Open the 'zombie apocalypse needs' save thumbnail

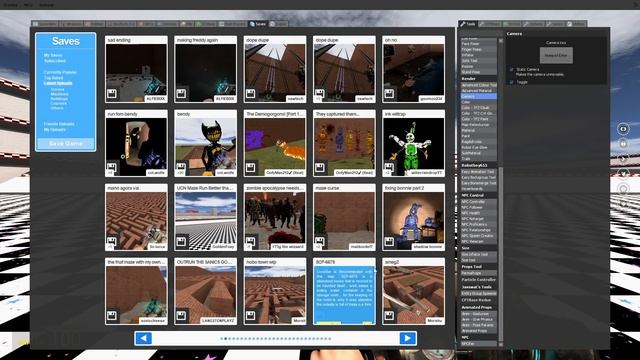point(275,221)
